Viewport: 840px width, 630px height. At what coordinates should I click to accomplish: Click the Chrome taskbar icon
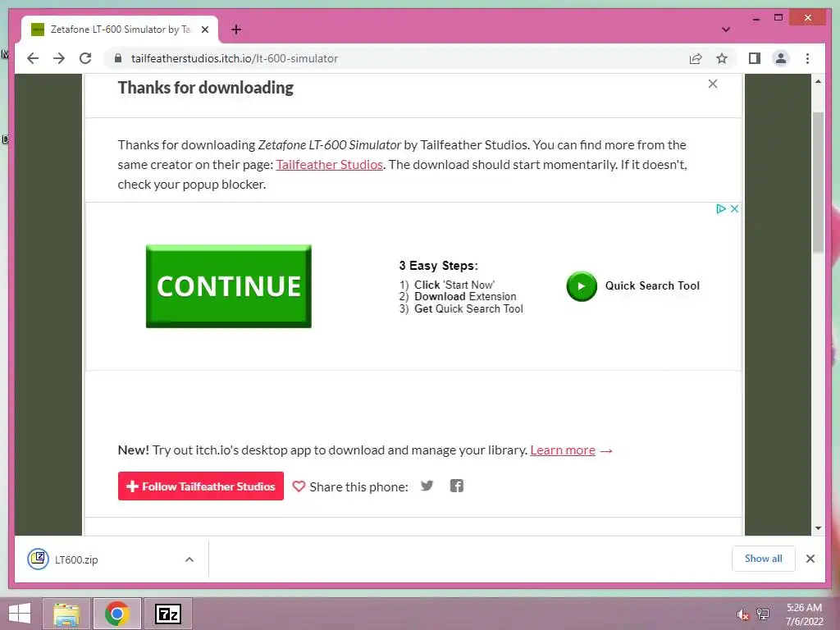[116, 614]
